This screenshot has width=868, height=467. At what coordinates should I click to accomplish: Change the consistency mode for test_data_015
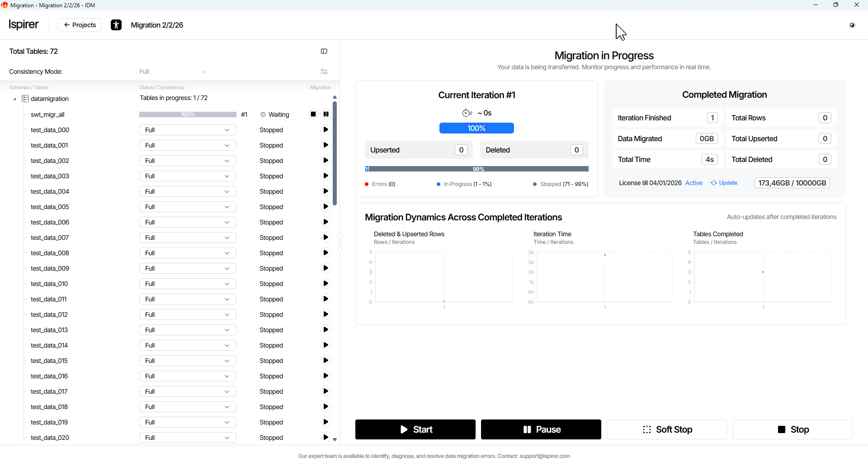click(x=188, y=361)
